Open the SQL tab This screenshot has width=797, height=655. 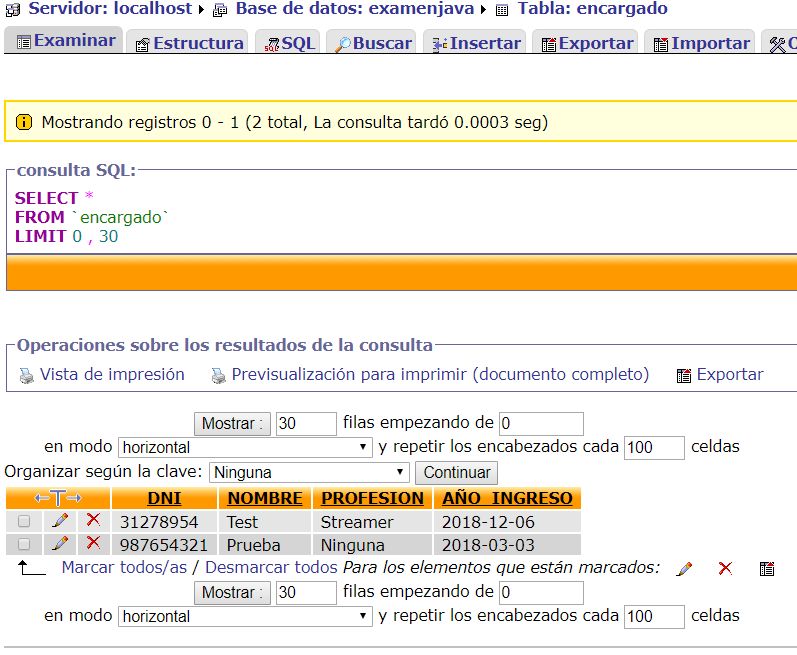(290, 44)
